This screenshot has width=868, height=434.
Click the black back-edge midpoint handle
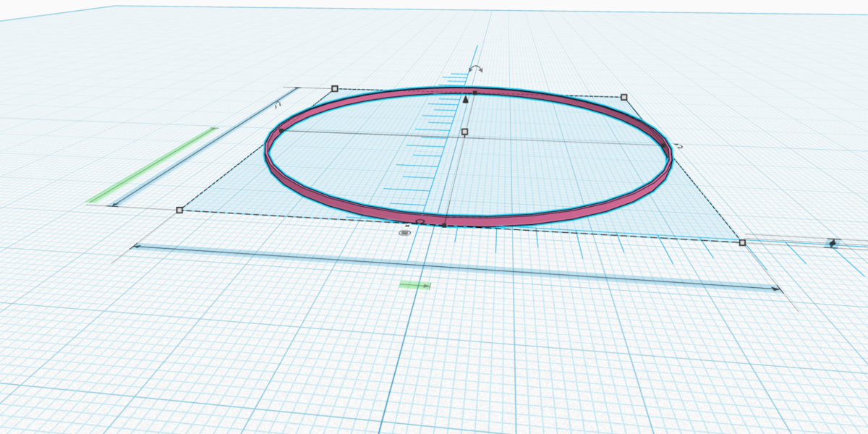[x=475, y=92]
